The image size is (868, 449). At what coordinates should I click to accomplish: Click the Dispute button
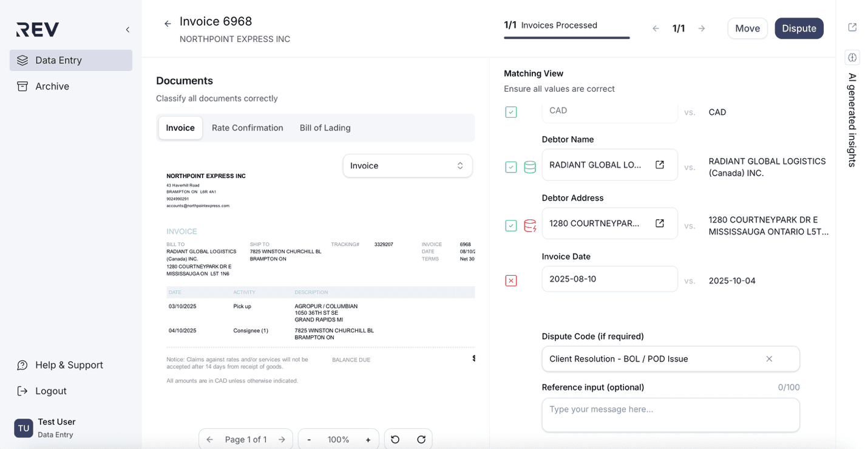pyautogui.click(x=799, y=29)
